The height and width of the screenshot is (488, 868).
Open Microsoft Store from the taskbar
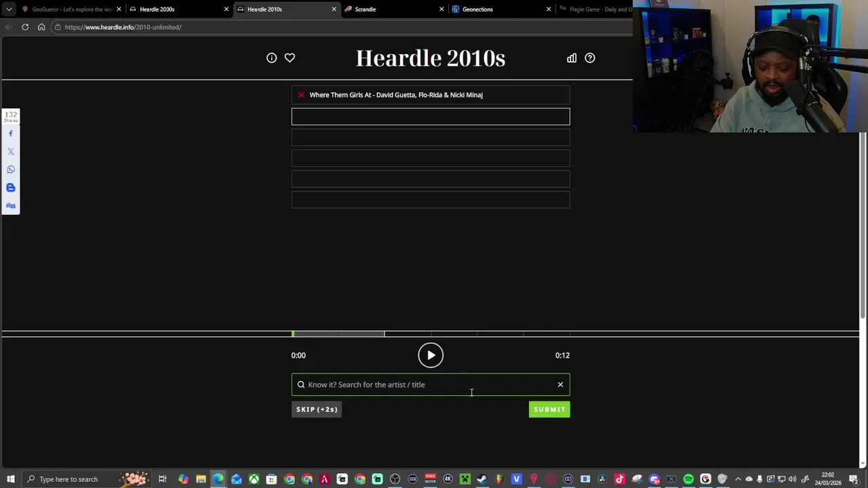coord(271,479)
